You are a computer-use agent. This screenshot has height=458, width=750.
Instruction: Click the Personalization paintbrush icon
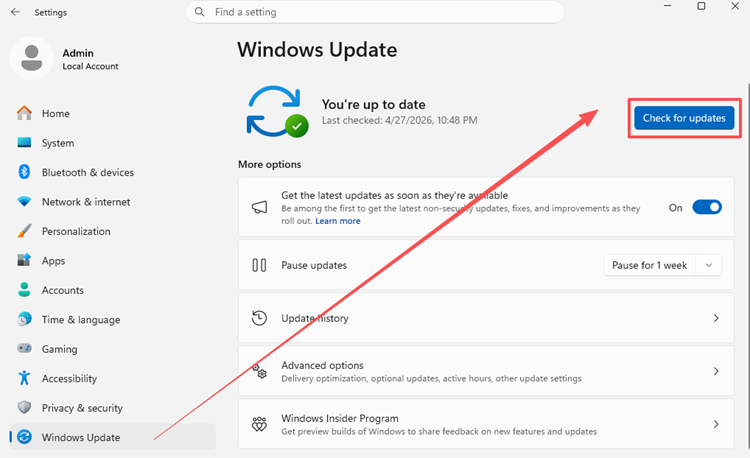click(24, 231)
